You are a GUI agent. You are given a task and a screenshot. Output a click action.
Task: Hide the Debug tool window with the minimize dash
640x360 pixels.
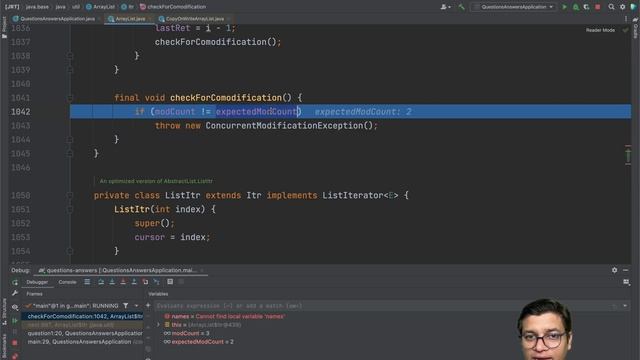point(625,270)
